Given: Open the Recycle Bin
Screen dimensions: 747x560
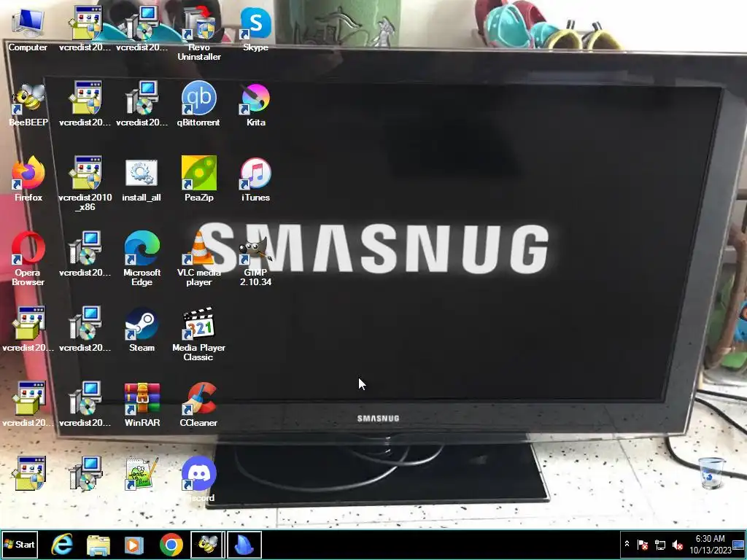Looking at the screenshot, I should [712, 472].
